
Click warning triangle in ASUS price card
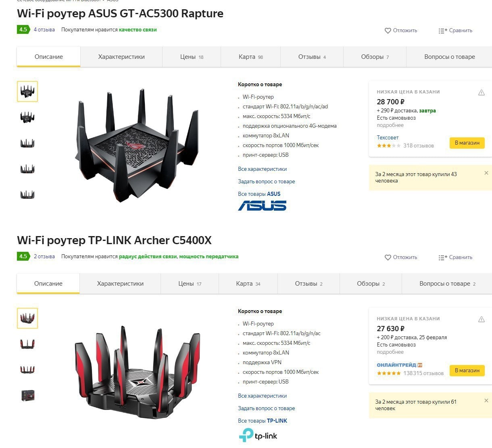[x=481, y=93]
